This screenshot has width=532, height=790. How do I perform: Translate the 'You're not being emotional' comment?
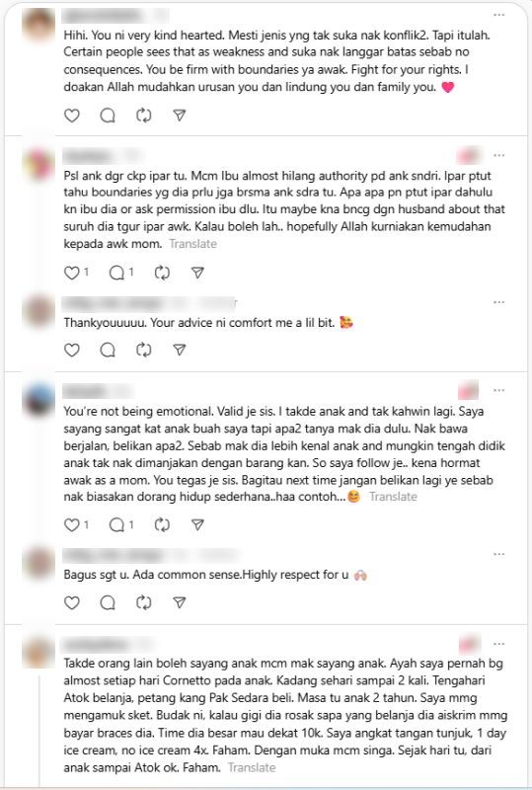(393, 497)
